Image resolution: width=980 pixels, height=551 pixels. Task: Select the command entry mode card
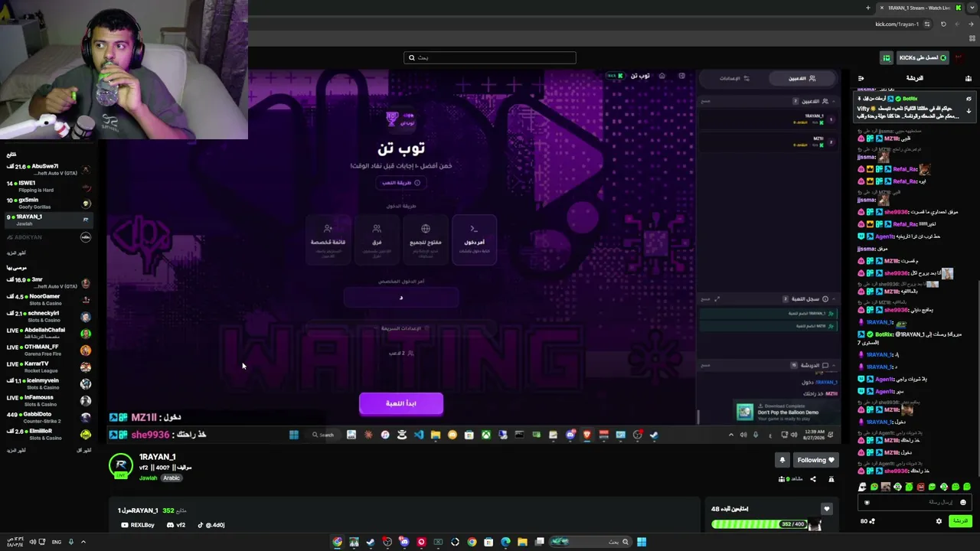pos(474,239)
